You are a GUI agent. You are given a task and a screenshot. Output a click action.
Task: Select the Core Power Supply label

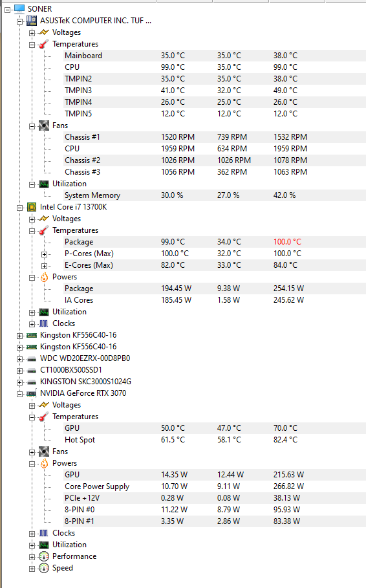point(97,486)
